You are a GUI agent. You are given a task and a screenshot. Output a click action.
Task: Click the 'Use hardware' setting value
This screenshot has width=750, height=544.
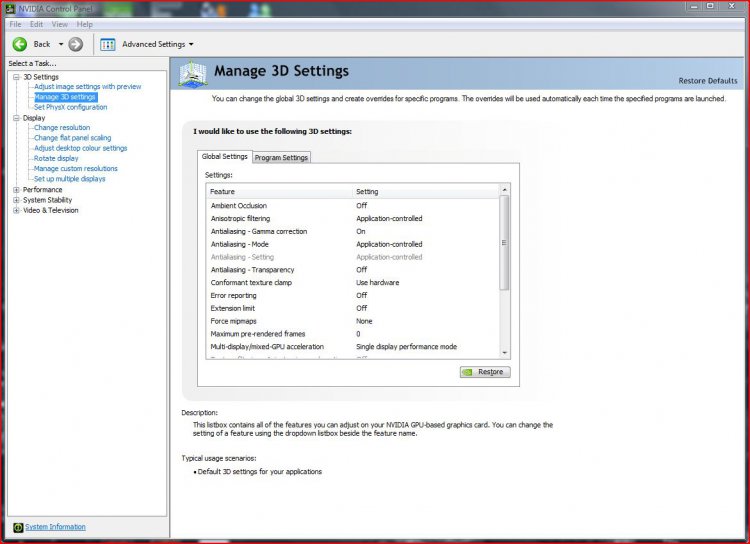point(377,283)
